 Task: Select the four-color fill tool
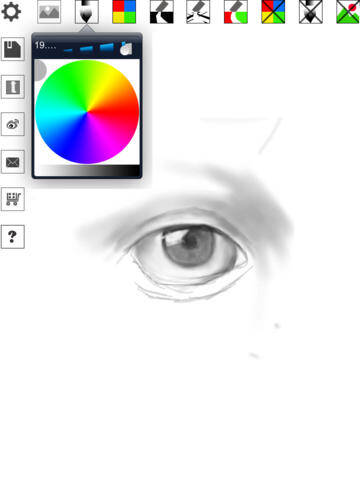click(x=124, y=12)
